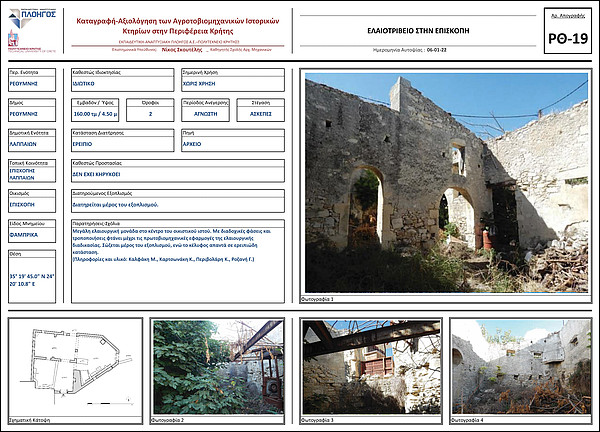Viewport: 600px width, 432px height.
Task: Click the coordinates location field
Action: tap(32, 277)
